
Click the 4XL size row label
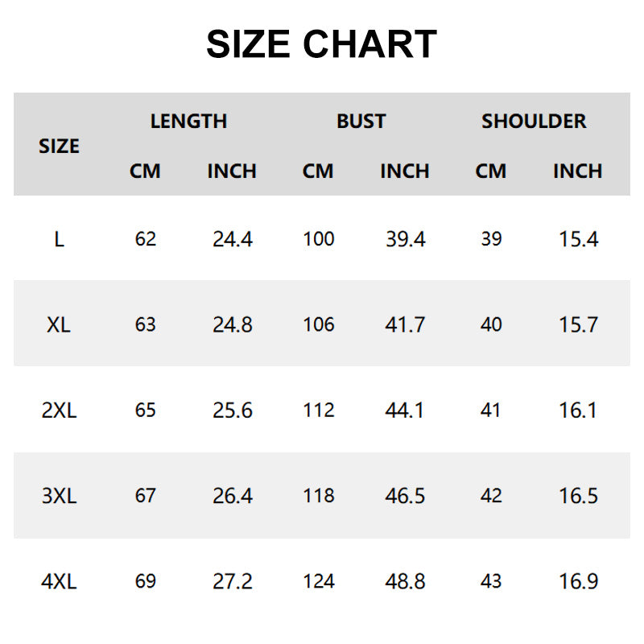pyautogui.click(x=59, y=581)
